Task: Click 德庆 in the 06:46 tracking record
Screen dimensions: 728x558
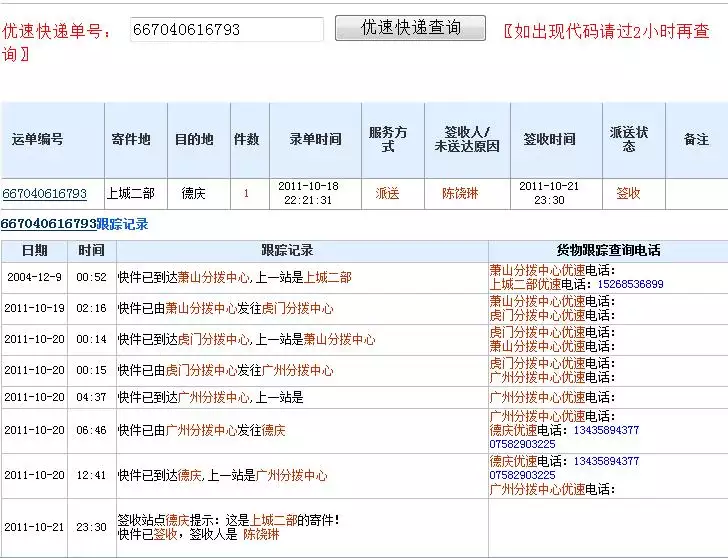Action: 274,430
